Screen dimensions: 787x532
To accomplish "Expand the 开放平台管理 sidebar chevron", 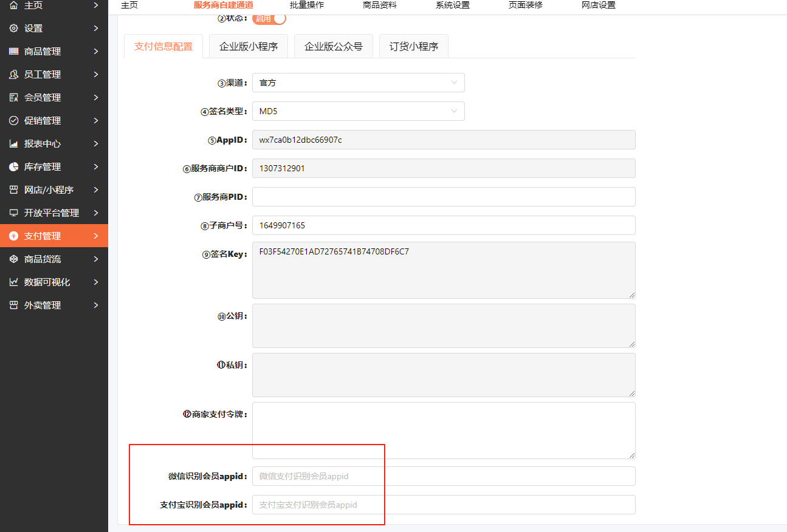I will tap(96, 213).
